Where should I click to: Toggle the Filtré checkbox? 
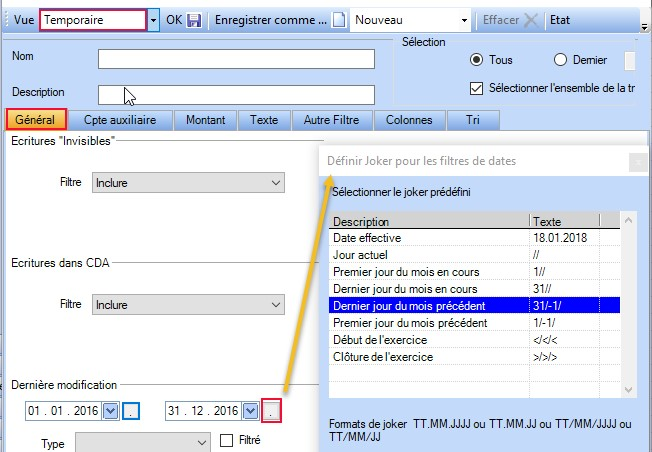[x=226, y=440]
